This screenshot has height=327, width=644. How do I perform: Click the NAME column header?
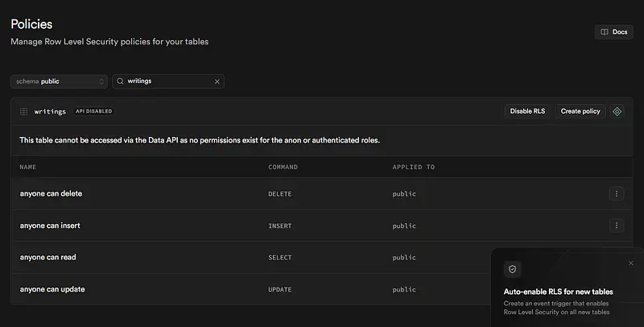coord(28,167)
